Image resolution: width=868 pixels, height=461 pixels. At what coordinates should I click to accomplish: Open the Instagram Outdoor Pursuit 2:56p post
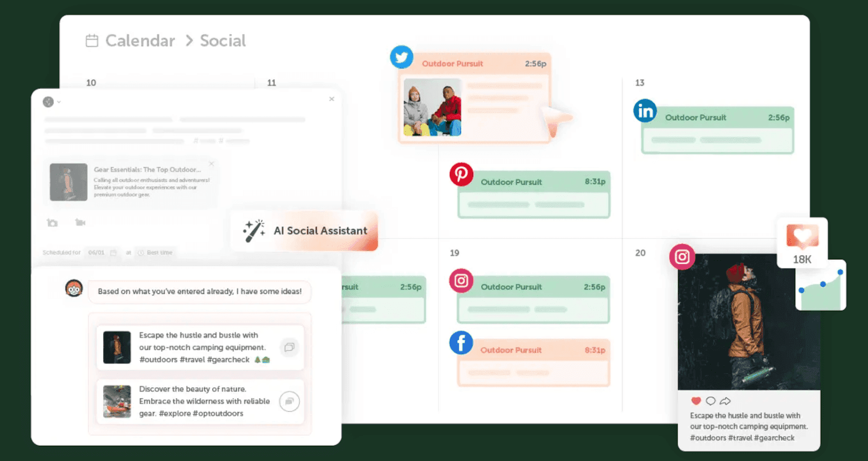coord(534,299)
